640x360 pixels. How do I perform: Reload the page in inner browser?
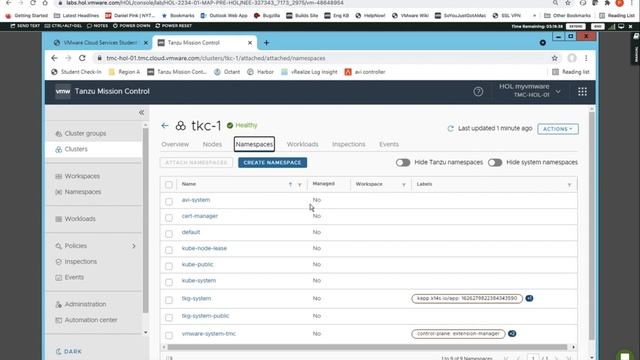point(82,58)
